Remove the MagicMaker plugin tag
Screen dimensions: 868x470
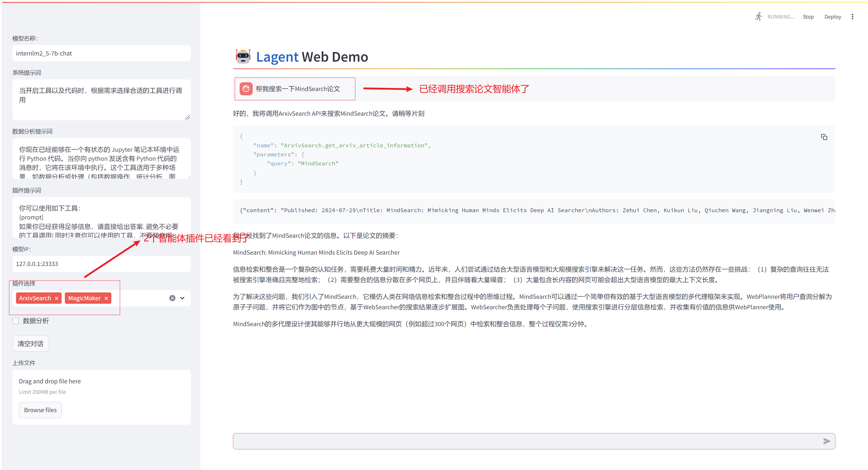point(106,298)
